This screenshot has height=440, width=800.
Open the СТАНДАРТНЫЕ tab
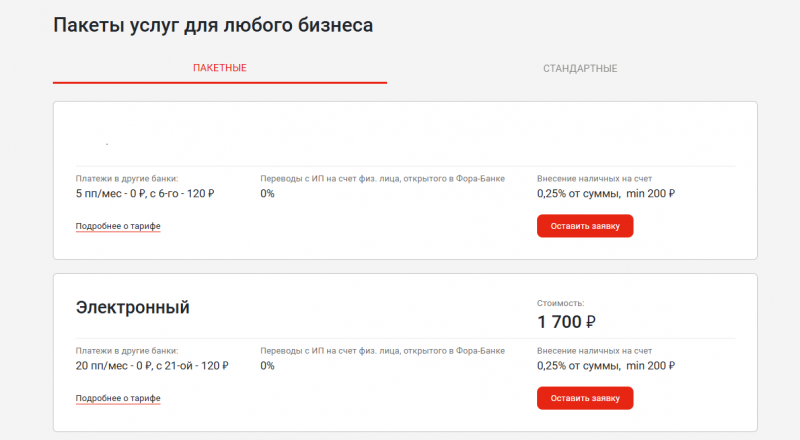580,68
